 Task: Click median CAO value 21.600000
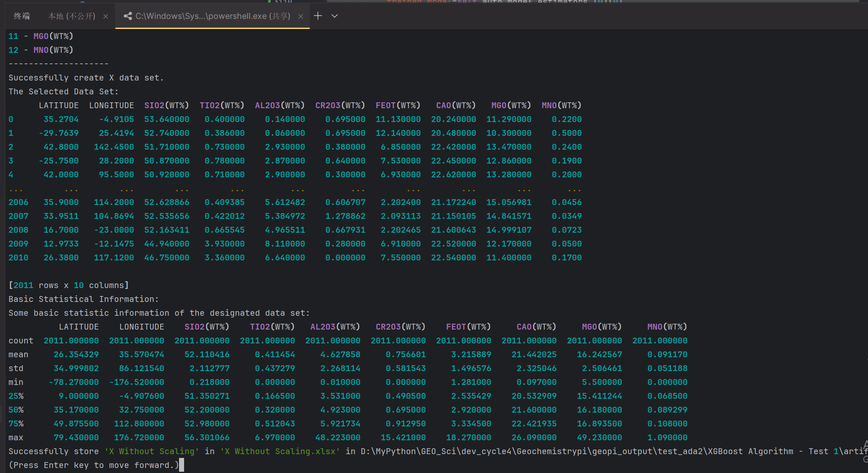[534, 410]
